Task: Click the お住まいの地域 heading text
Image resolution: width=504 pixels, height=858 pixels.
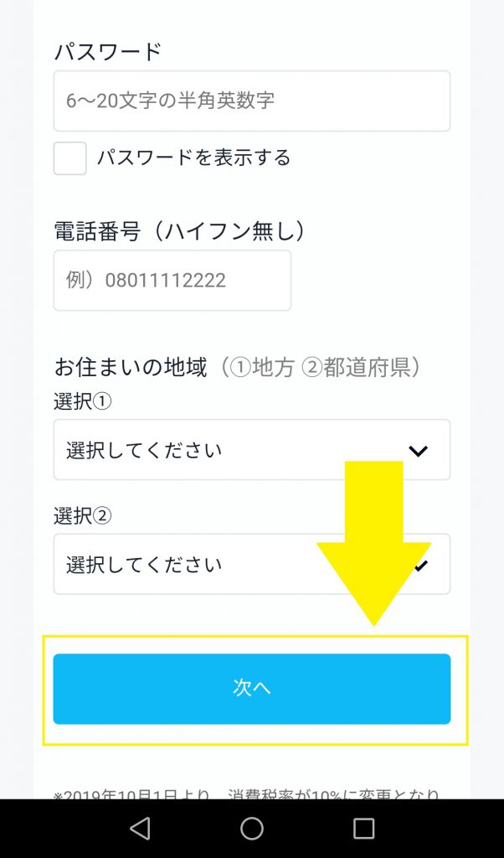Action: [131, 367]
